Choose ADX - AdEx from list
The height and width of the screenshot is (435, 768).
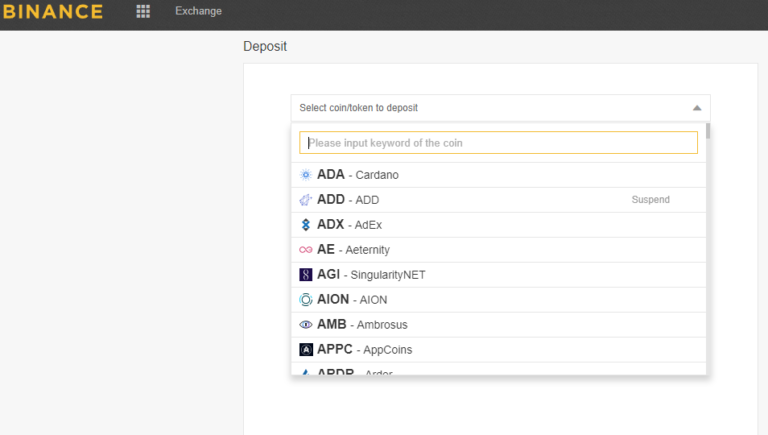coord(498,225)
